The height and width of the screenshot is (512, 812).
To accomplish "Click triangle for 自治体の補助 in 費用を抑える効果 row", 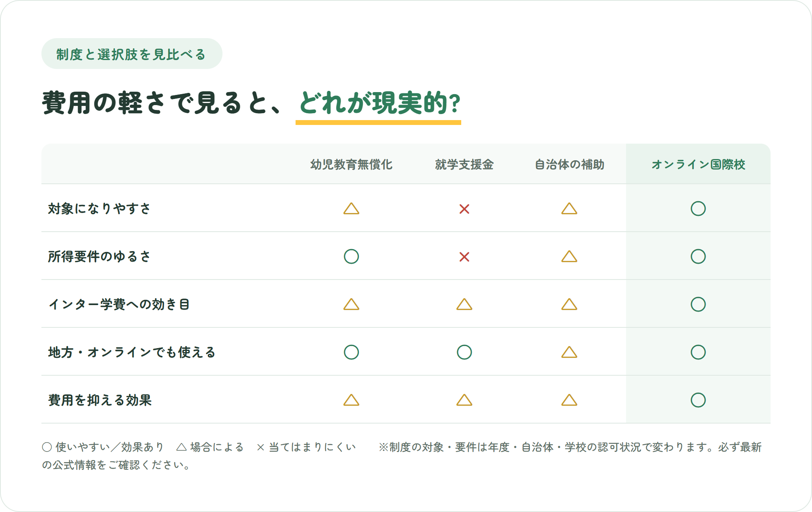I will point(569,400).
